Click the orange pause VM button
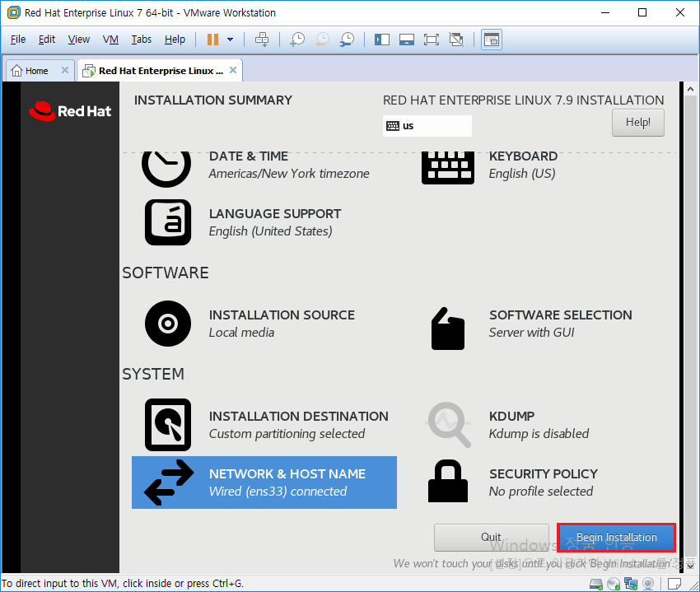Viewport: 700px width, 592px height. pyautogui.click(x=213, y=40)
